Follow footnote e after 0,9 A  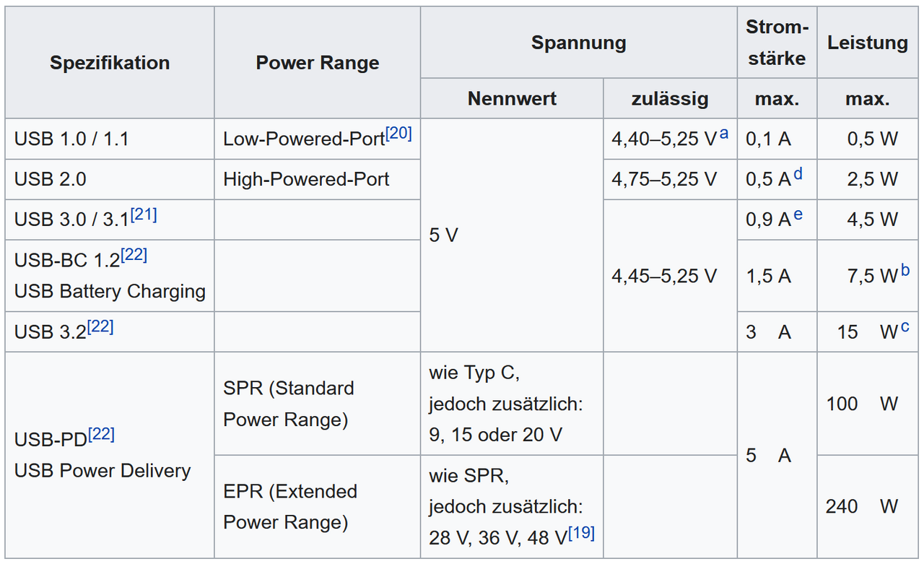[x=798, y=214]
